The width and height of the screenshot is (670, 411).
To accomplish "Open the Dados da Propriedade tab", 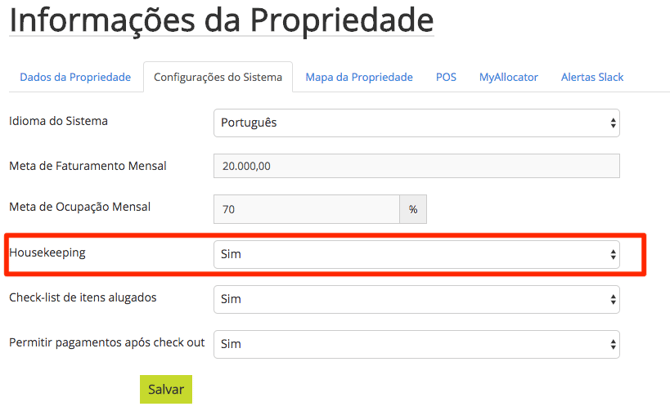I will 75,77.
